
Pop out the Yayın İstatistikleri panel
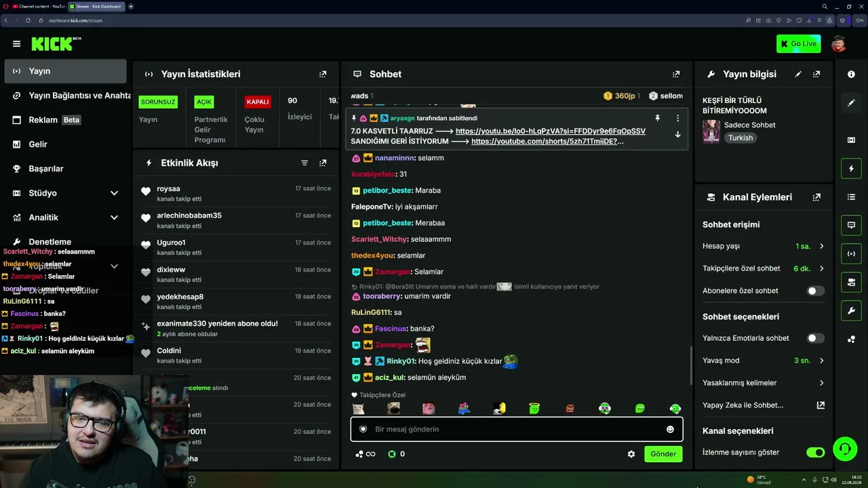(323, 74)
